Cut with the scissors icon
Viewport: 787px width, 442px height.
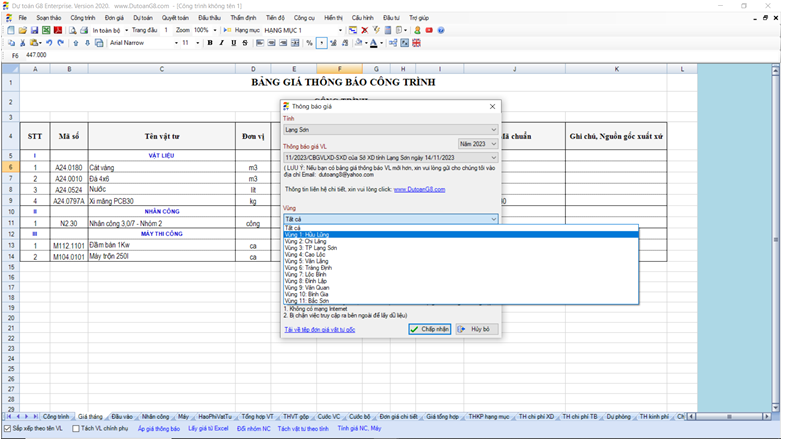(23, 43)
